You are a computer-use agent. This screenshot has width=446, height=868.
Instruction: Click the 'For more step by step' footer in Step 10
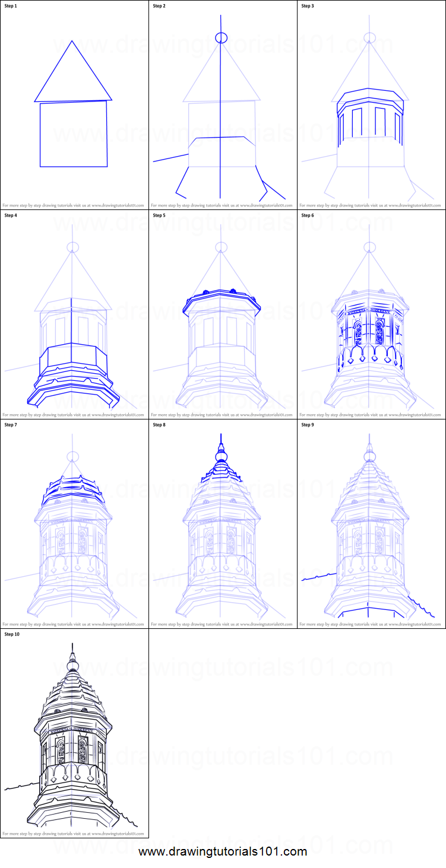pos(73,834)
